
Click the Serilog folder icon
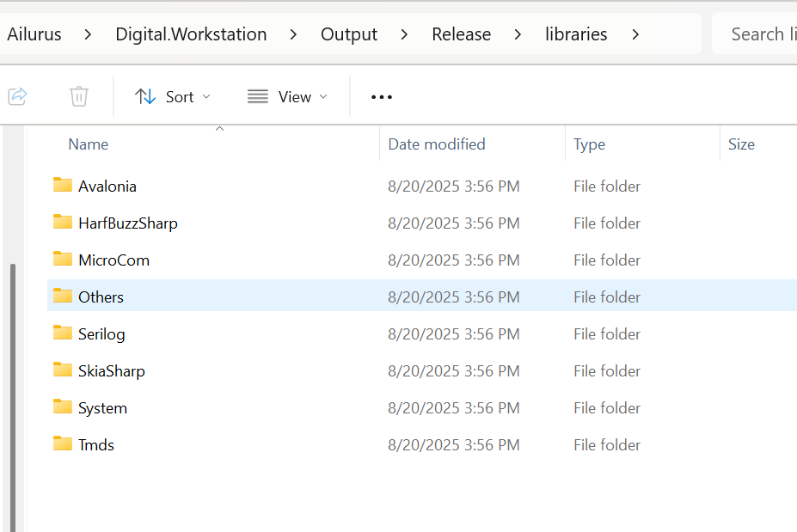tap(63, 333)
